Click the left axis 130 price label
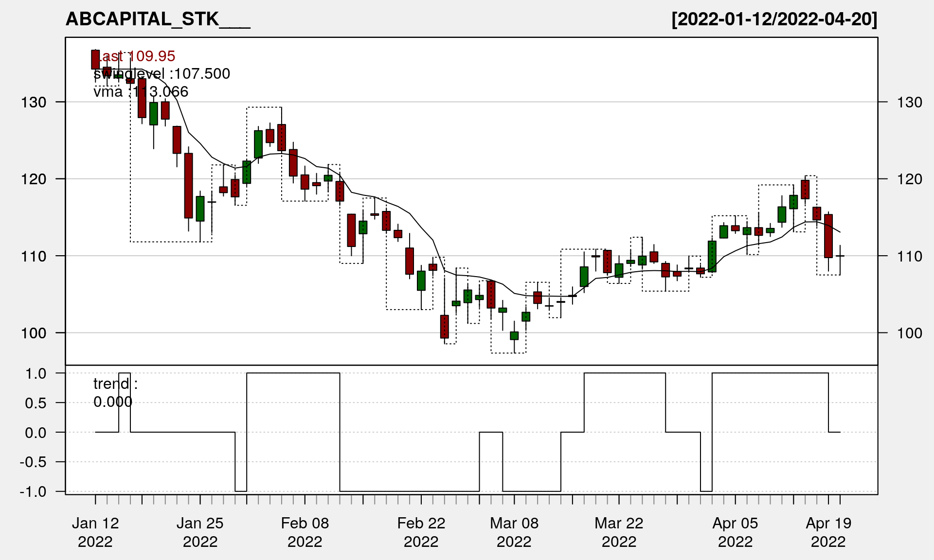934x560 pixels. pyautogui.click(x=34, y=103)
